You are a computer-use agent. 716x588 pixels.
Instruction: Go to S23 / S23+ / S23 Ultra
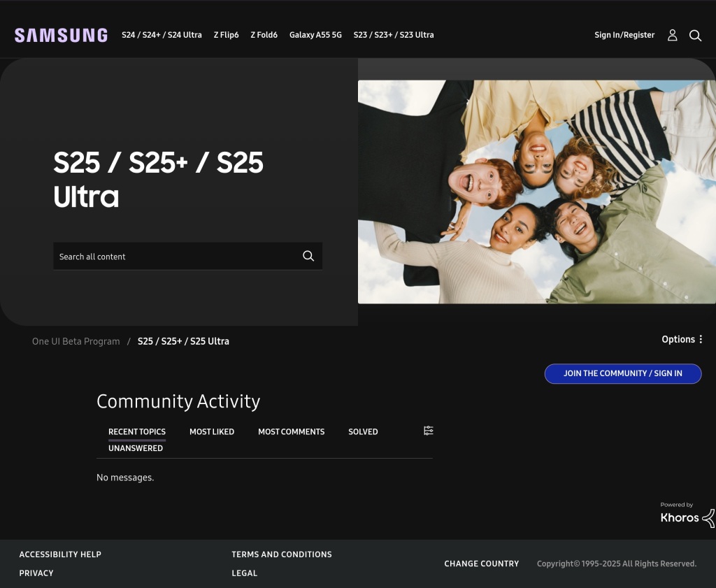pyautogui.click(x=394, y=35)
